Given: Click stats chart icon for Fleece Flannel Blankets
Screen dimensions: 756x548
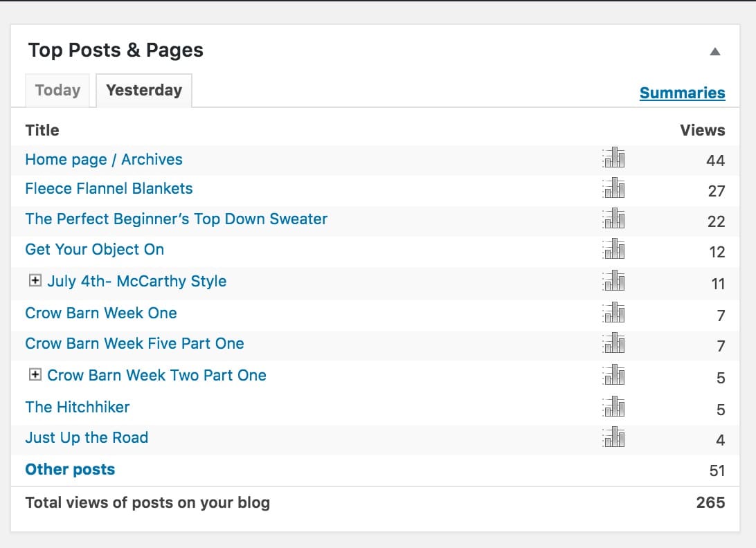Looking at the screenshot, I should (x=613, y=188).
